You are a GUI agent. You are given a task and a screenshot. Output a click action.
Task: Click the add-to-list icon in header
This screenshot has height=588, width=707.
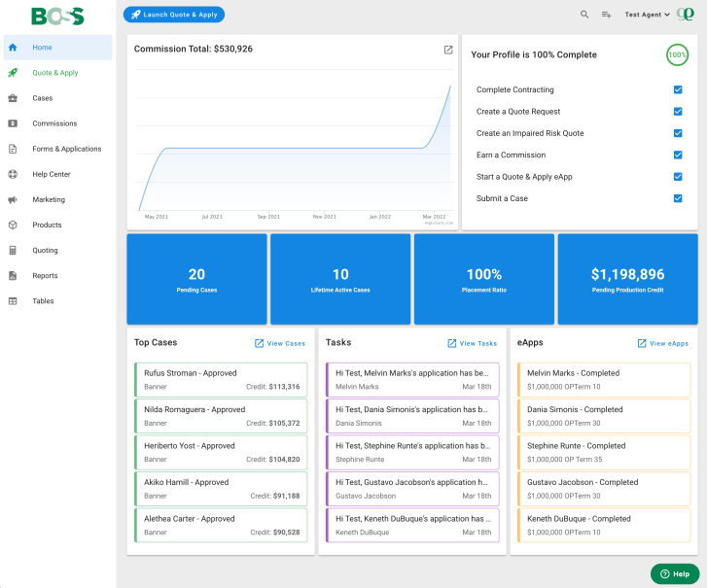pos(607,15)
